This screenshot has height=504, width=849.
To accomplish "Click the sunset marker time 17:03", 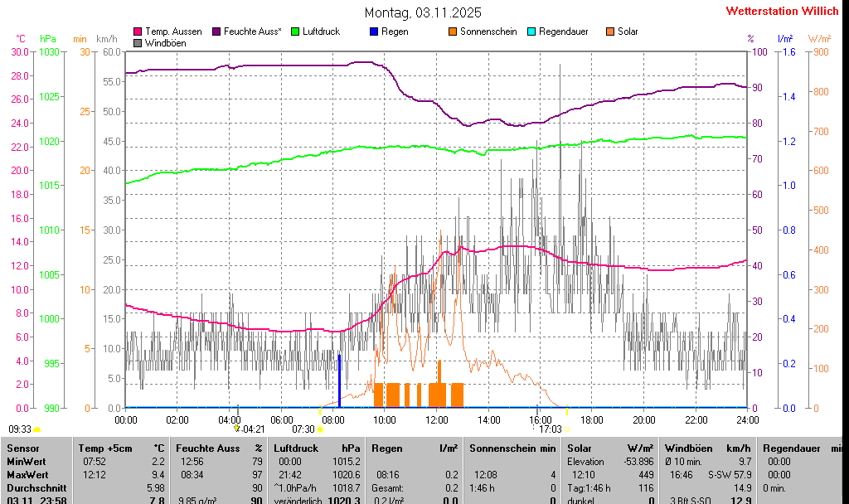I will tap(551, 429).
